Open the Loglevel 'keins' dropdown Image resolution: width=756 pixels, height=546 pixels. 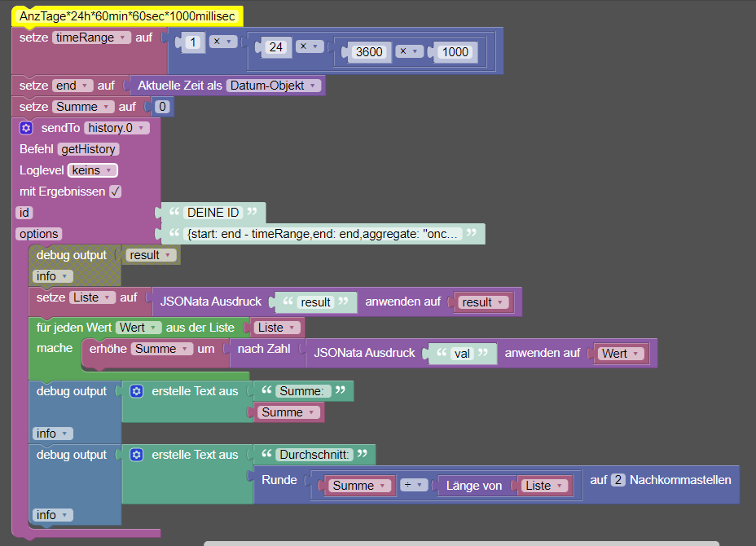(x=93, y=170)
